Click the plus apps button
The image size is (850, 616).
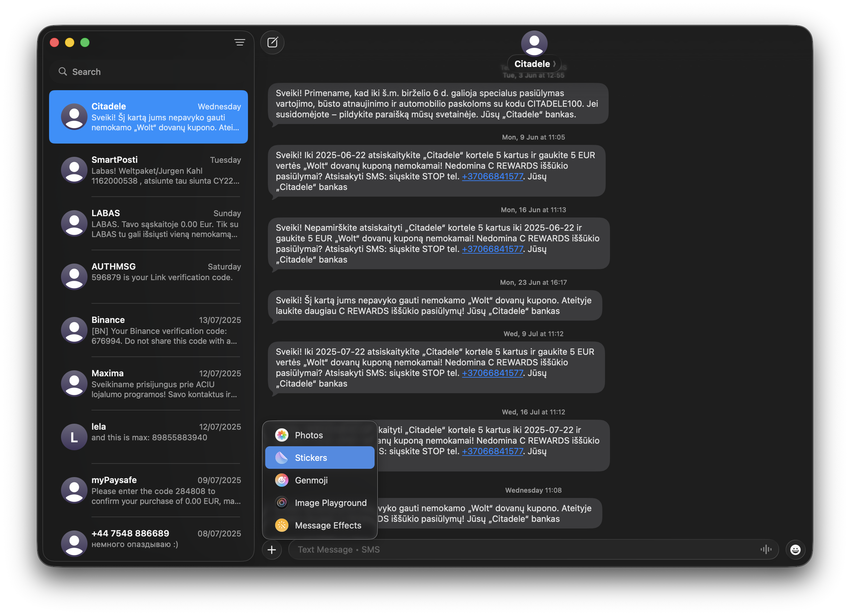pyautogui.click(x=272, y=550)
